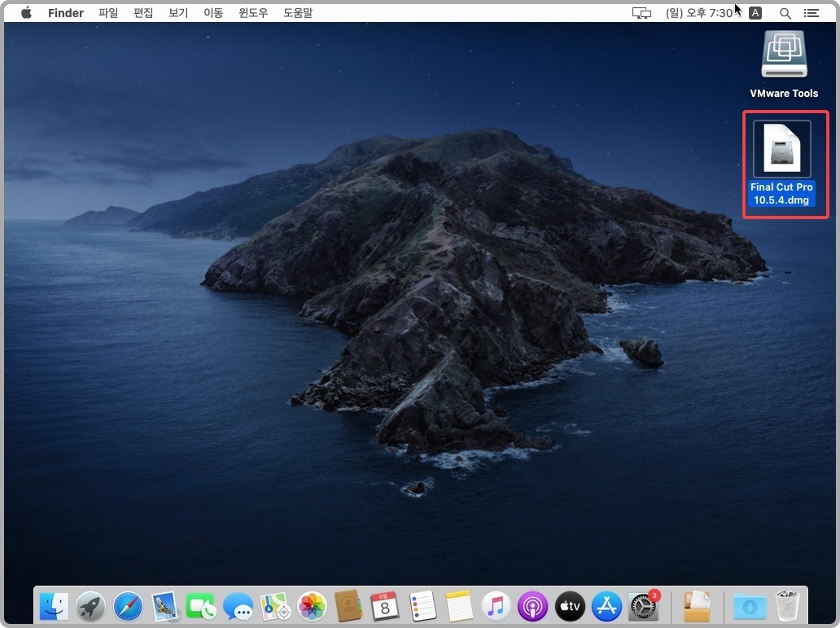Open Finder from the Dock

[54, 607]
